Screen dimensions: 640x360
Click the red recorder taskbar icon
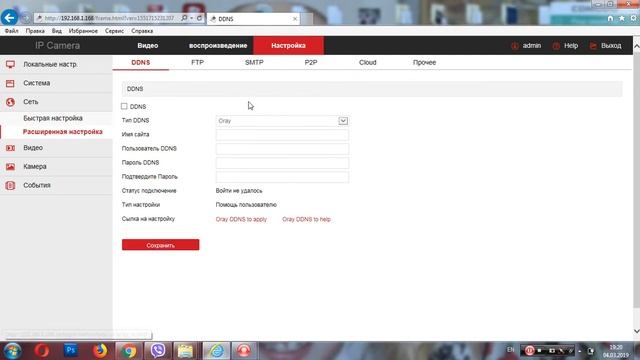(244, 351)
